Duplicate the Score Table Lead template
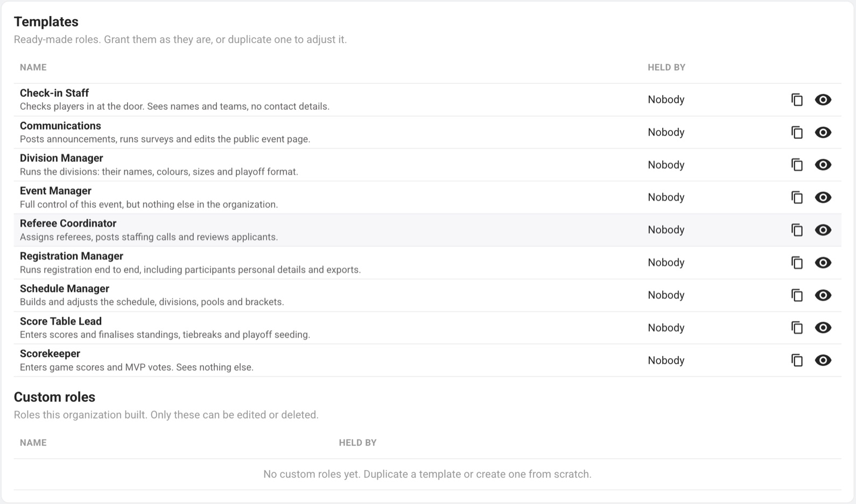Image resolution: width=856 pixels, height=504 pixels. [797, 328]
